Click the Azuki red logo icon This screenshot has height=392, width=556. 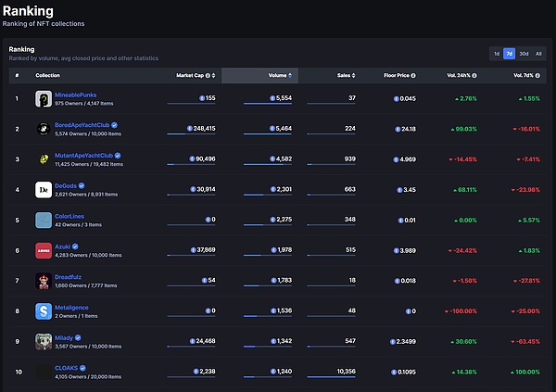43,250
